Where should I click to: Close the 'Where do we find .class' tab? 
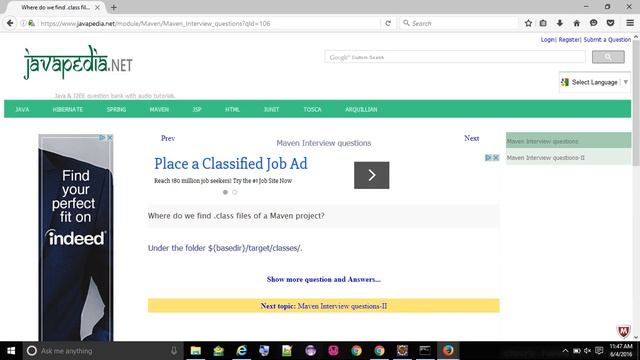click(97, 7)
